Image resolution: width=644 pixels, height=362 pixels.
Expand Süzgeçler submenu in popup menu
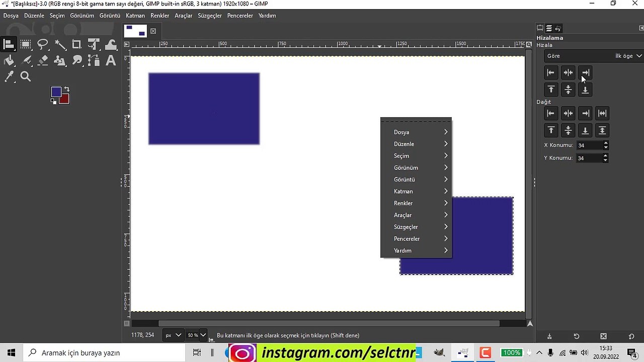(x=416, y=227)
